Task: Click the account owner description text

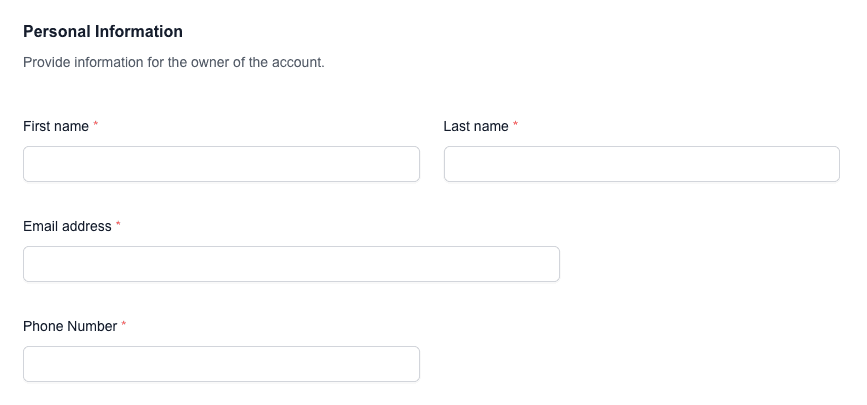Action: tap(174, 62)
